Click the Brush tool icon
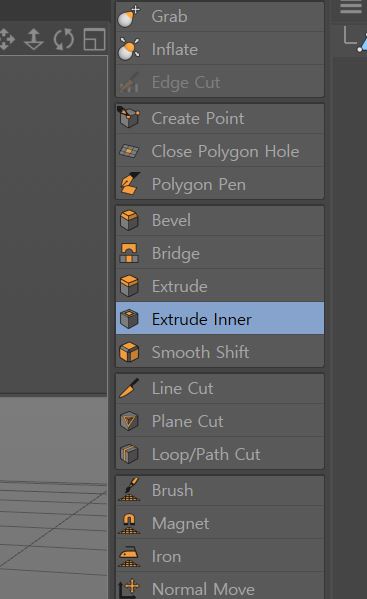Viewport: 367px width, 599px height. tap(129, 490)
